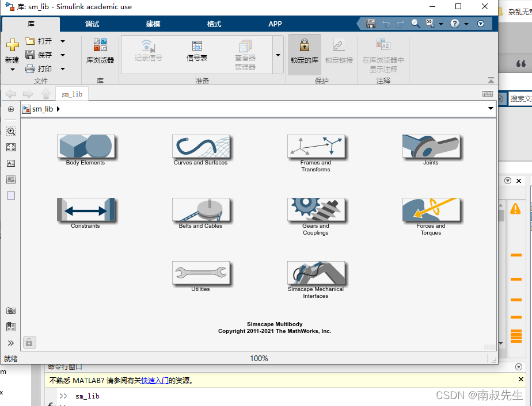Expand the 准备 gallery dropdown arrow
Screen dimensions: 532x406
278,55
